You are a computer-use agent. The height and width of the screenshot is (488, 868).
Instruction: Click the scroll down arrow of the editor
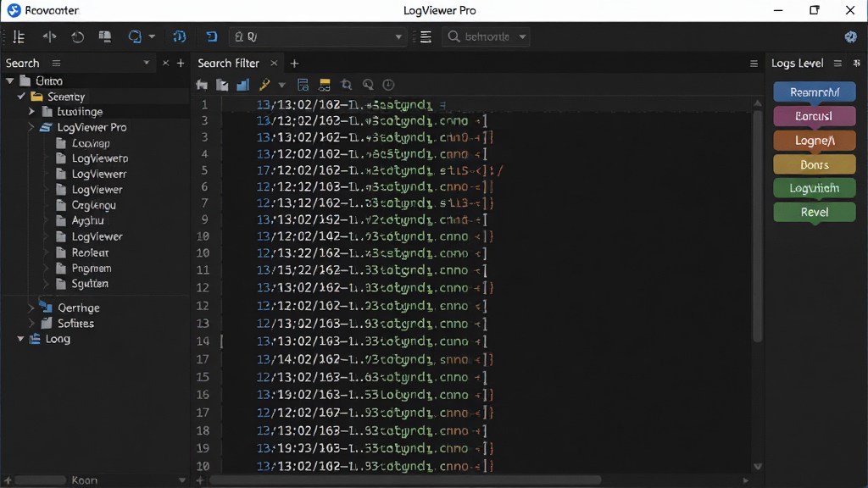[757, 467]
